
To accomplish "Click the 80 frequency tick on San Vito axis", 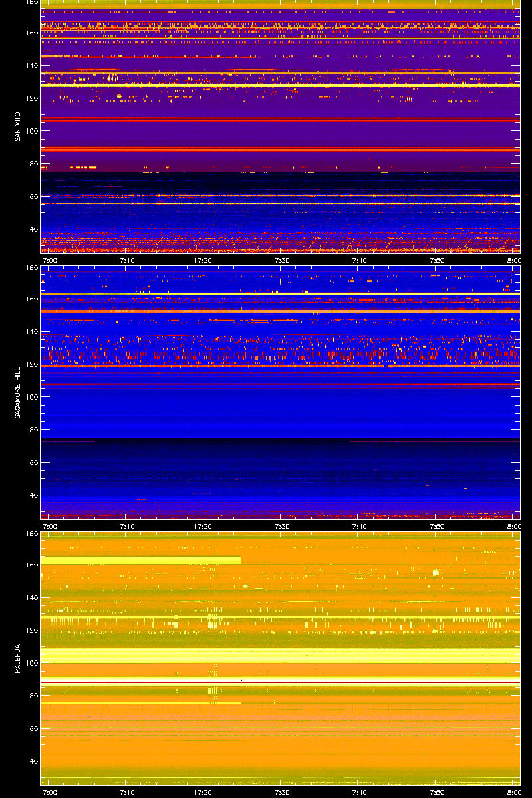I will click(33, 164).
